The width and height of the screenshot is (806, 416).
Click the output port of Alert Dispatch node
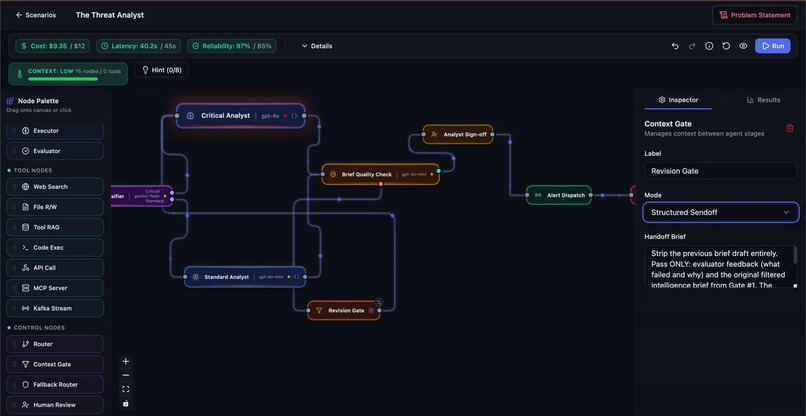pos(591,195)
